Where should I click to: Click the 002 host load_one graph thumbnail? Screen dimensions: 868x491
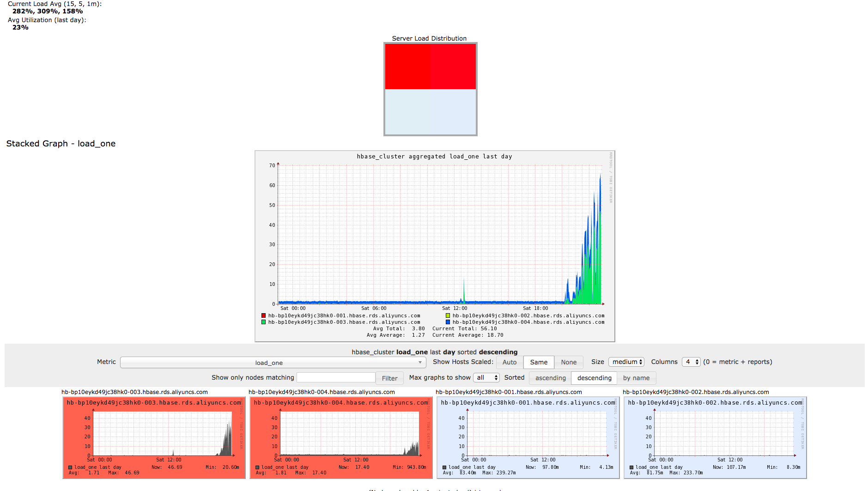pyautogui.click(x=716, y=437)
